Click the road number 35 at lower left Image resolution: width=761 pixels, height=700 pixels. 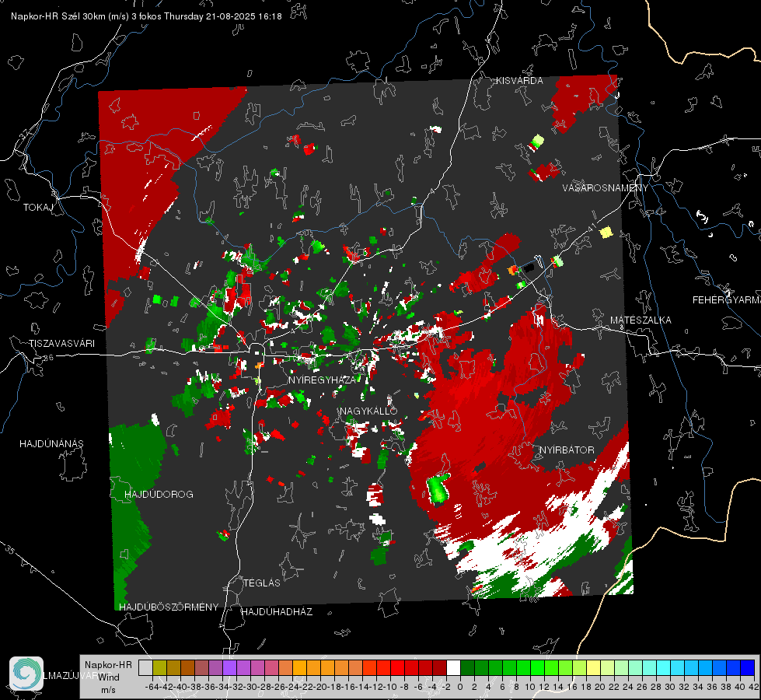pyautogui.click(x=11, y=551)
